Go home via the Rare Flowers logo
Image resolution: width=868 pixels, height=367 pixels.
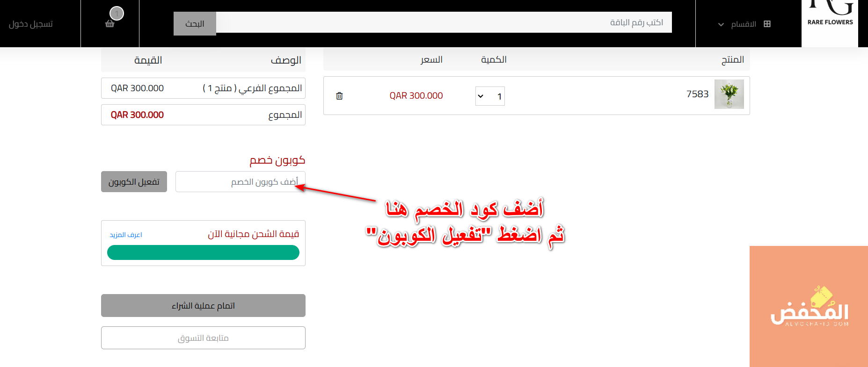(830, 19)
